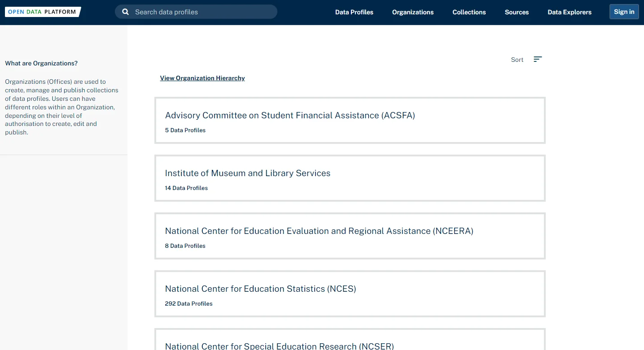Click the search magnifier icon
Screen dimensions: 644x350
[126, 12]
